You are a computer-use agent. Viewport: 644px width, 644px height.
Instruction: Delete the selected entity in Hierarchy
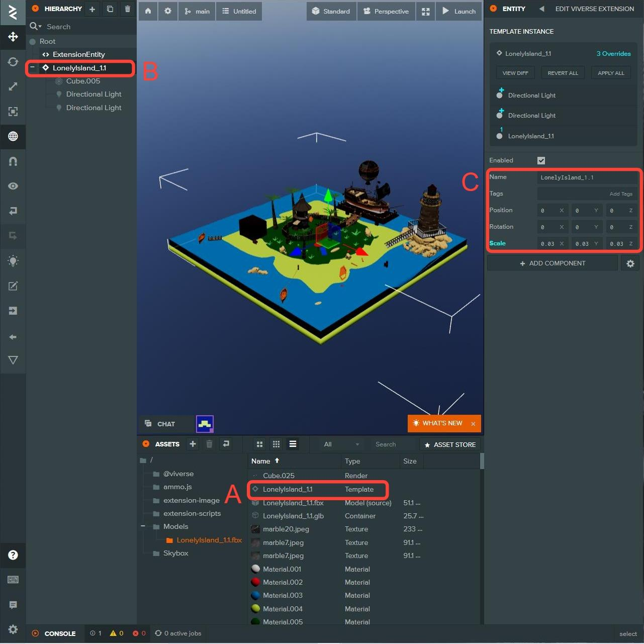click(128, 9)
